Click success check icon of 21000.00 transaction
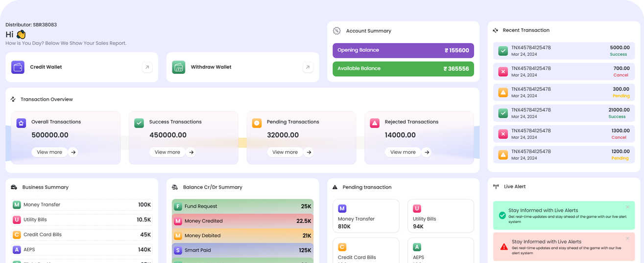The height and width of the screenshot is (263, 644). point(503,113)
